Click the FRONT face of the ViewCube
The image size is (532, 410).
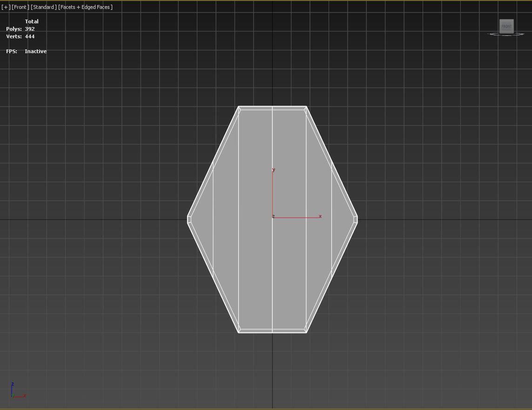pyautogui.click(x=506, y=26)
